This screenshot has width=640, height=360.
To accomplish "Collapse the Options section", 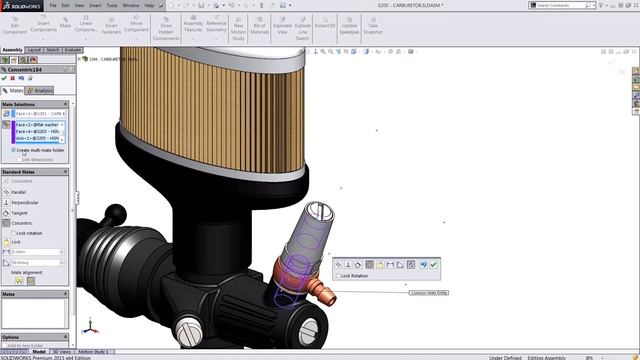I will click(65, 337).
